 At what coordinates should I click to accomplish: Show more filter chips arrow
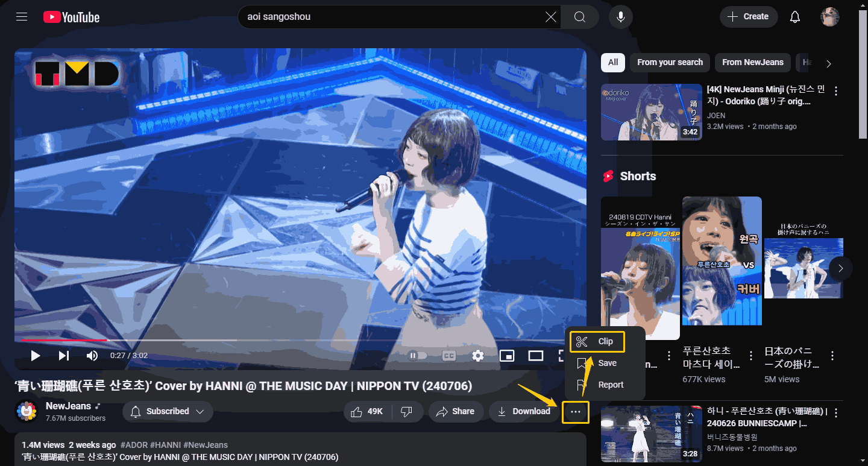coord(829,63)
